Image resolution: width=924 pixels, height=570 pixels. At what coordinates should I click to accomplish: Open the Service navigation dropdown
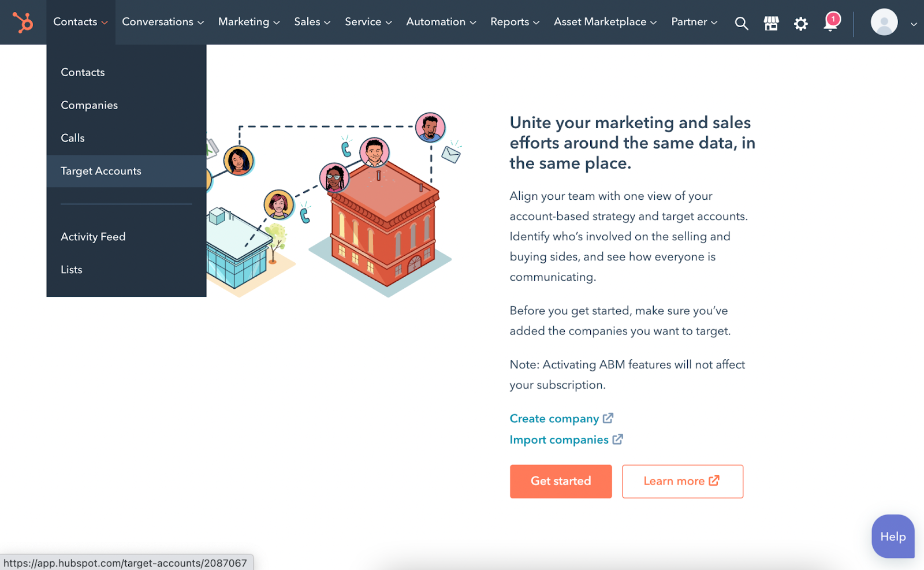pos(368,22)
